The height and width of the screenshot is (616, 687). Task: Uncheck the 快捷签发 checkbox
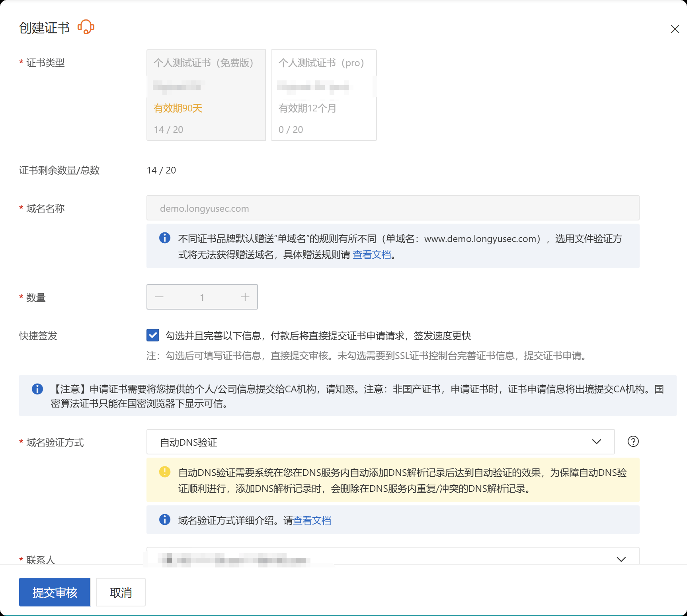153,335
